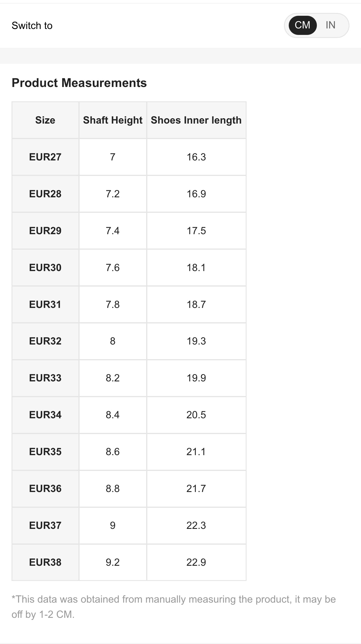The image size is (361, 644).
Task: Click the 16.9 inner length value
Action: pos(196,194)
